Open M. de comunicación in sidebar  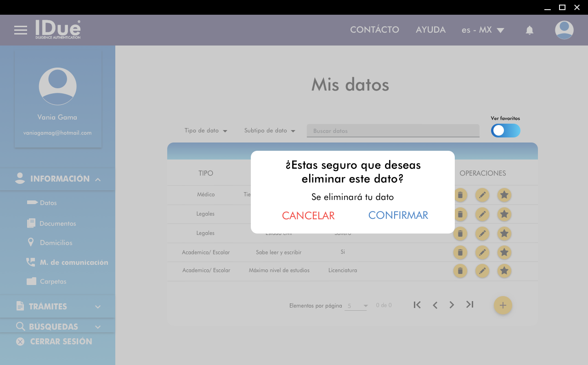click(73, 262)
